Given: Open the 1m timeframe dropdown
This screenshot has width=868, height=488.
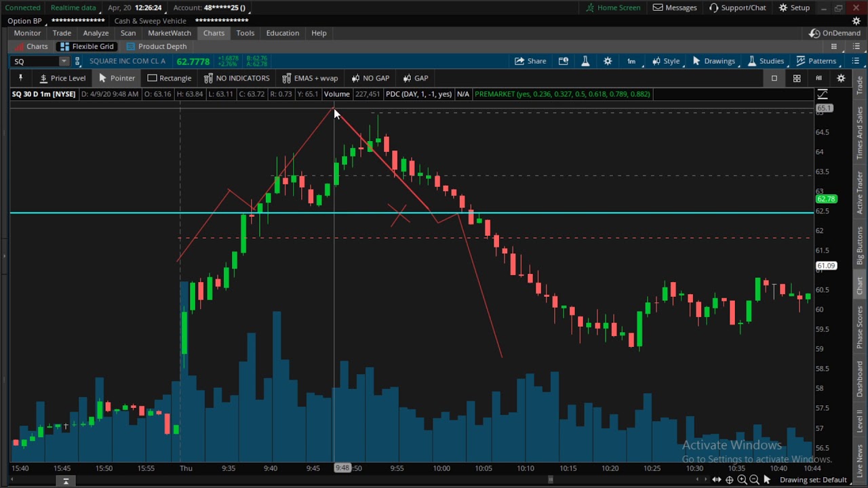Looking at the screenshot, I should (x=631, y=61).
